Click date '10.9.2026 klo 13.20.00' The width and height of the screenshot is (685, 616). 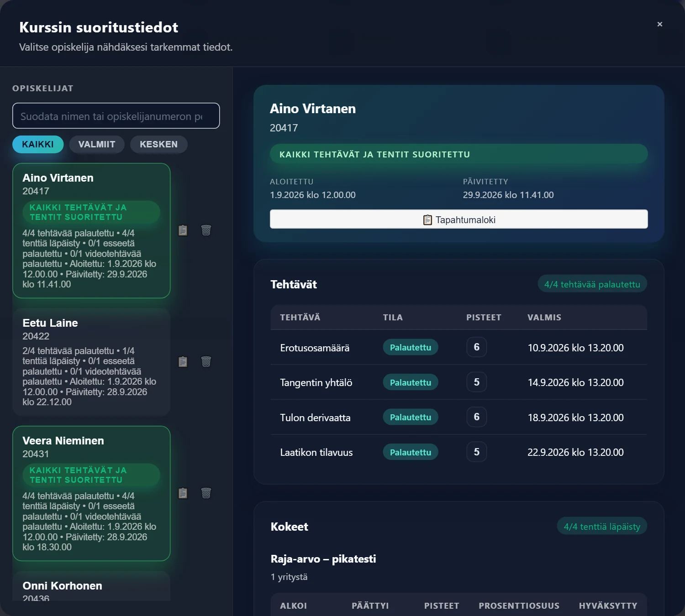[575, 348]
